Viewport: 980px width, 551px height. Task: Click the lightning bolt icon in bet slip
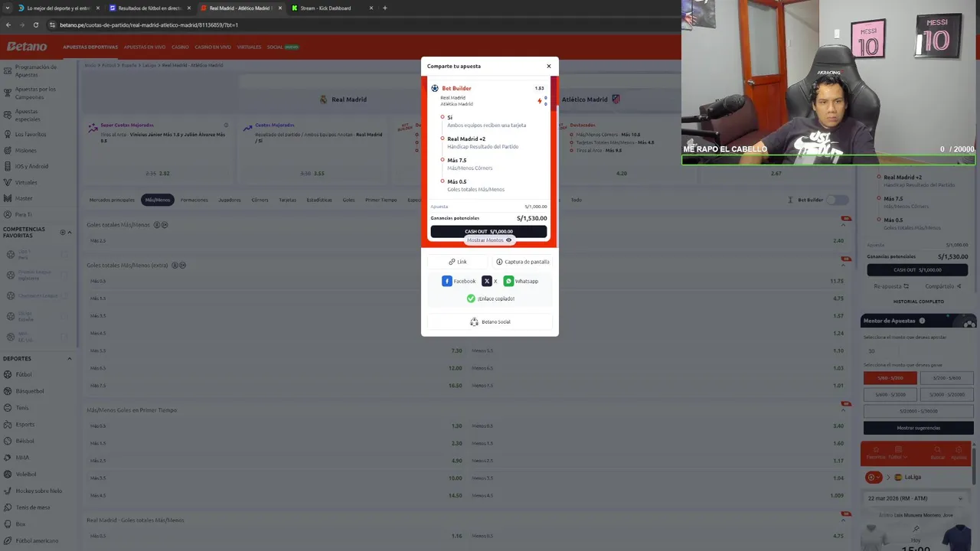540,100
